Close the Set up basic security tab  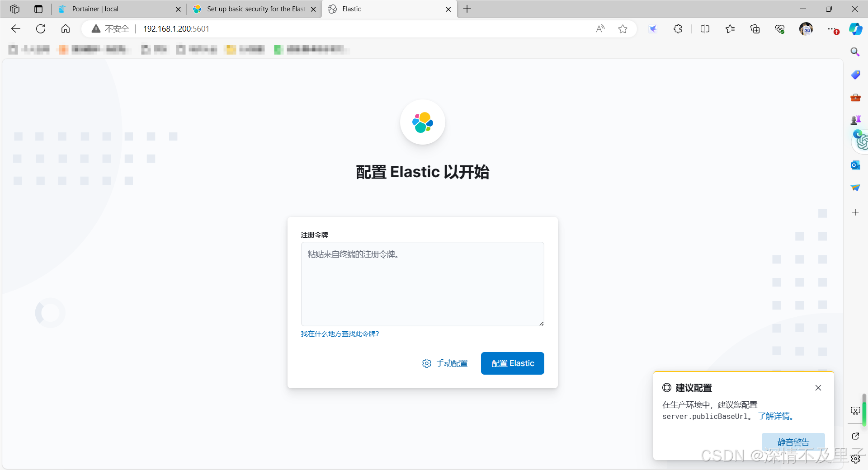[313, 9]
